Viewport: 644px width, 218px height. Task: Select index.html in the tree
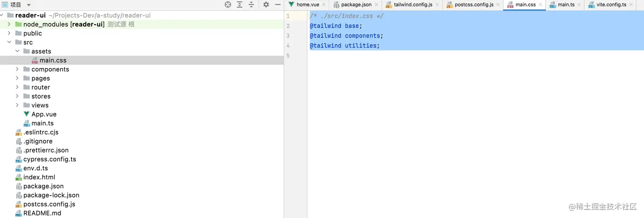tap(39, 177)
